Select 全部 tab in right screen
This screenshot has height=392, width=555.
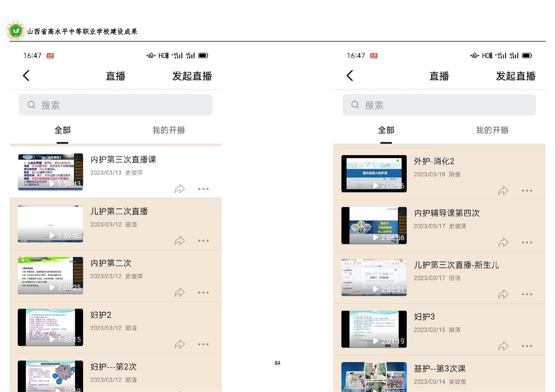386,130
